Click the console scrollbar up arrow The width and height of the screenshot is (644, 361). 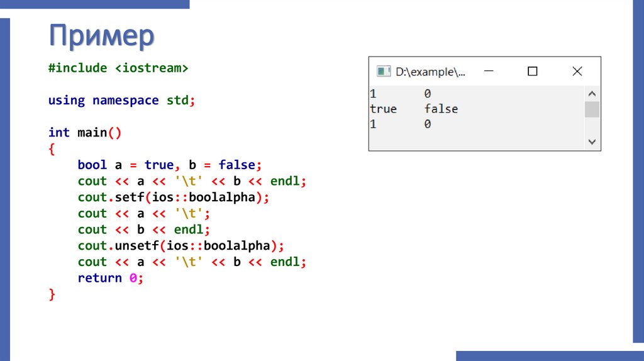point(592,94)
